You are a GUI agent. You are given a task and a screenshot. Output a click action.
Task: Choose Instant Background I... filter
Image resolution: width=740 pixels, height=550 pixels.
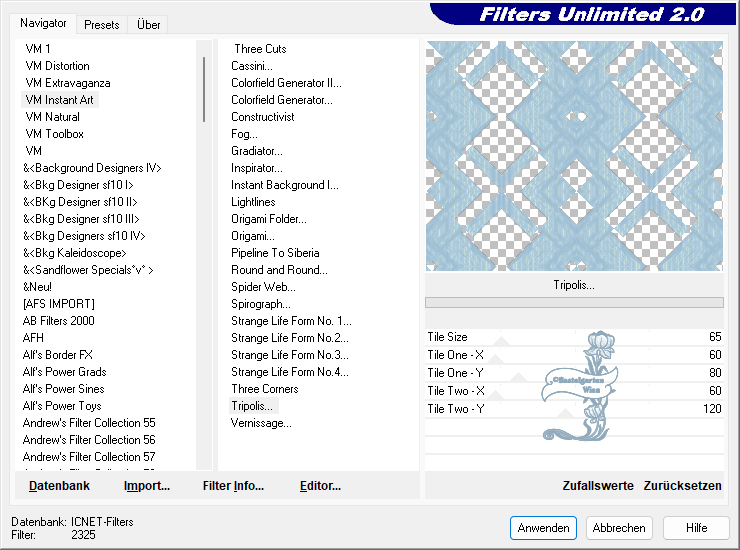point(285,185)
